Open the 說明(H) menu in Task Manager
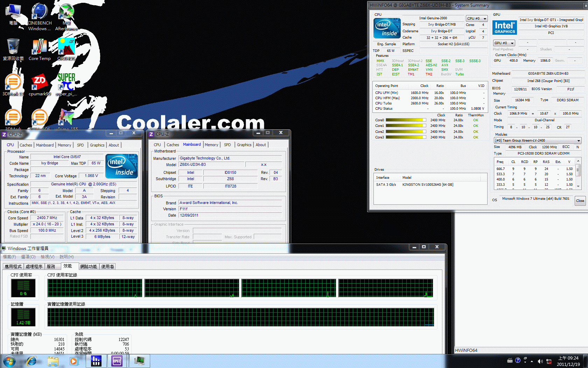 click(x=66, y=257)
